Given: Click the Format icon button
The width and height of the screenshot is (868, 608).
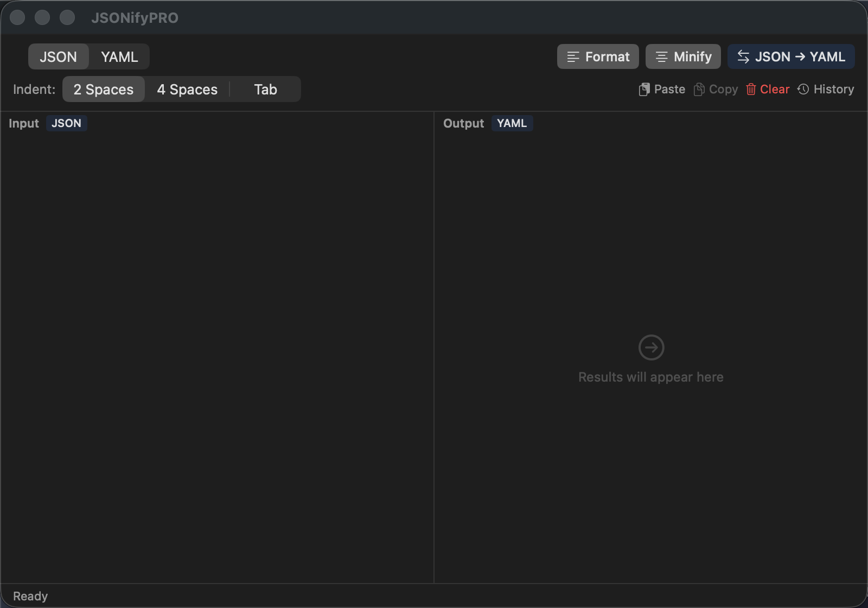Looking at the screenshot, I should (x=572, y=56).
